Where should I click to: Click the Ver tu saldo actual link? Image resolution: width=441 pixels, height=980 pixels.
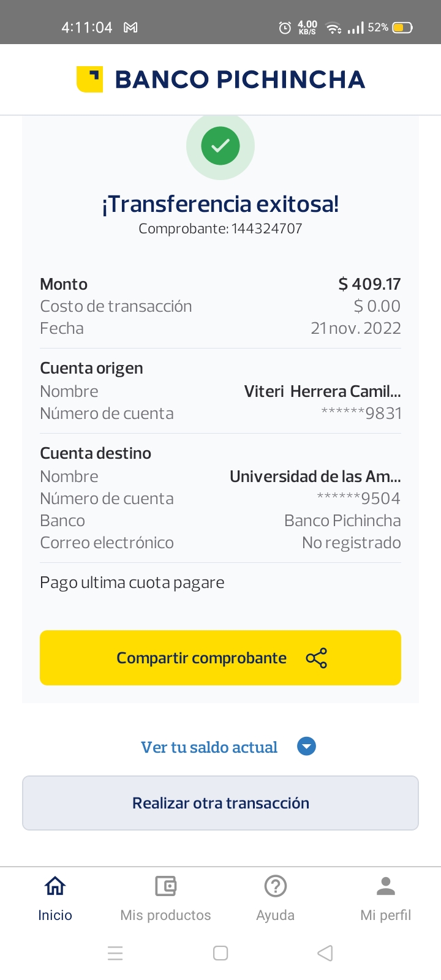coord(209,747)
